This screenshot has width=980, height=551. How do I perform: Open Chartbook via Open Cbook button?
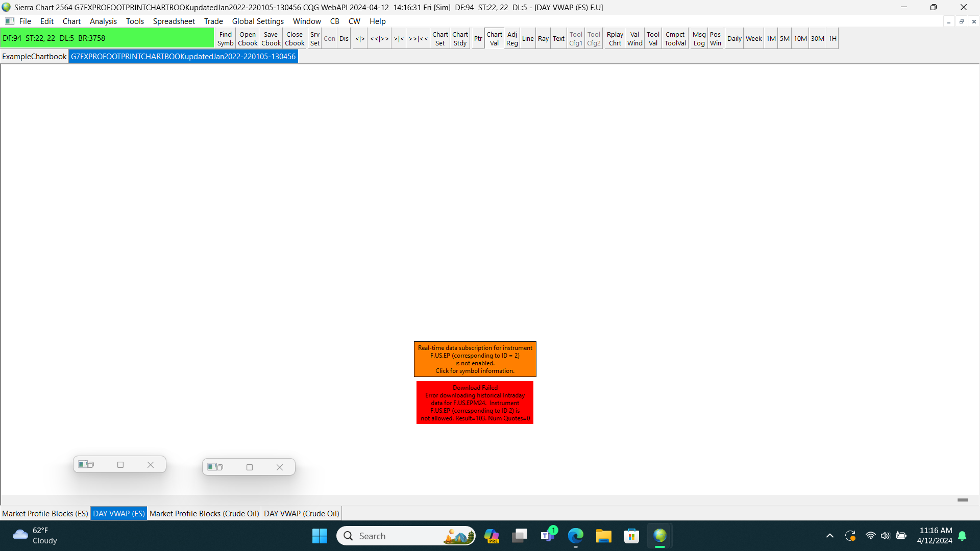248,39
